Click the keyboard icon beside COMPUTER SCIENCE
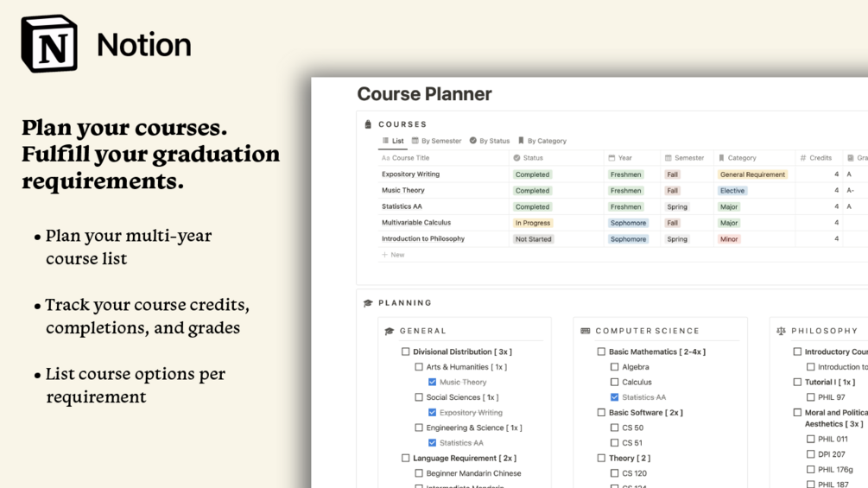 585,331
